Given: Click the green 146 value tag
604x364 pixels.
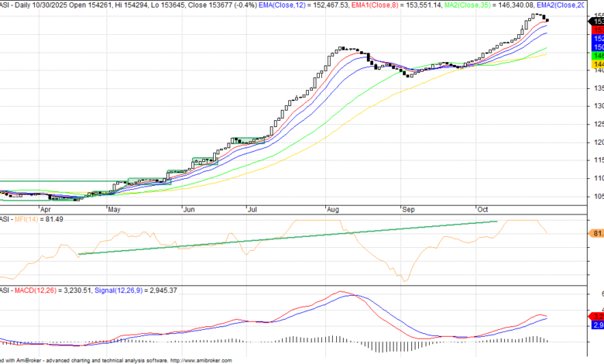Looking at the screenshot, I should [598, 57].
